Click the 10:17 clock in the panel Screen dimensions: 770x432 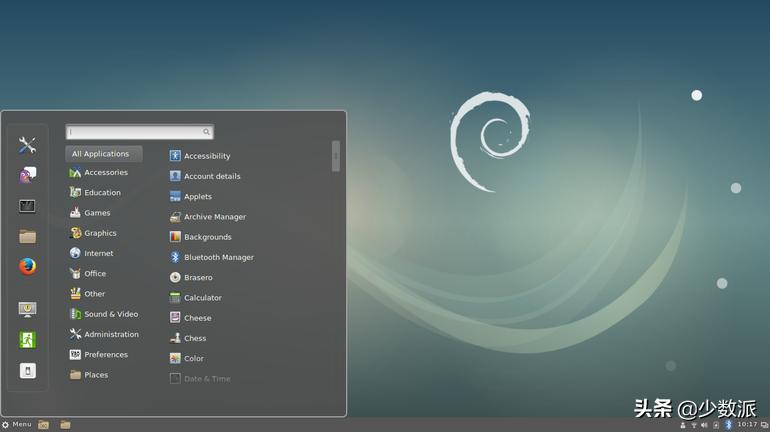(747, 425)
